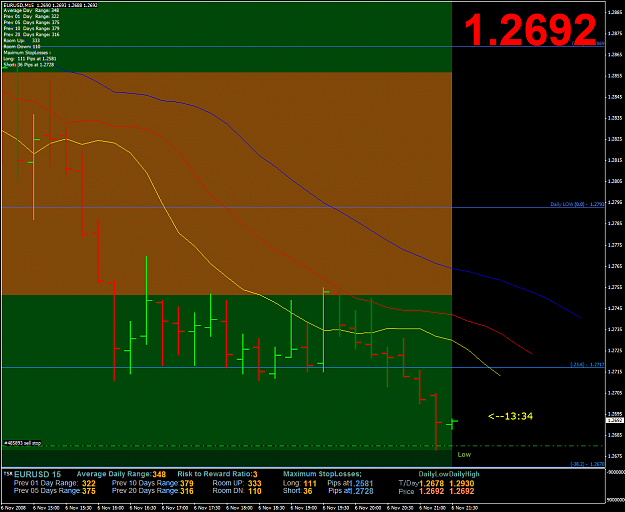Click the 1.2855 price axis label
625x512 pixels.
(615, 76)
